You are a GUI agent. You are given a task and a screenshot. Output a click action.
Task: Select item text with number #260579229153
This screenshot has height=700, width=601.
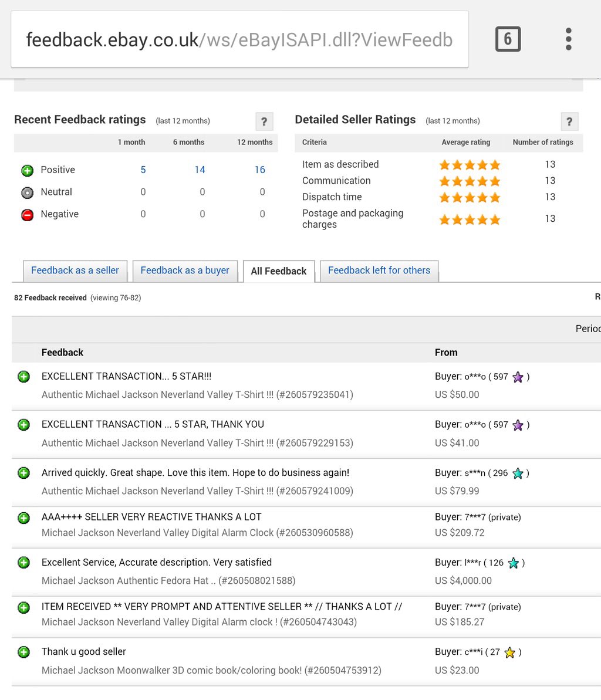pos(197,443)
